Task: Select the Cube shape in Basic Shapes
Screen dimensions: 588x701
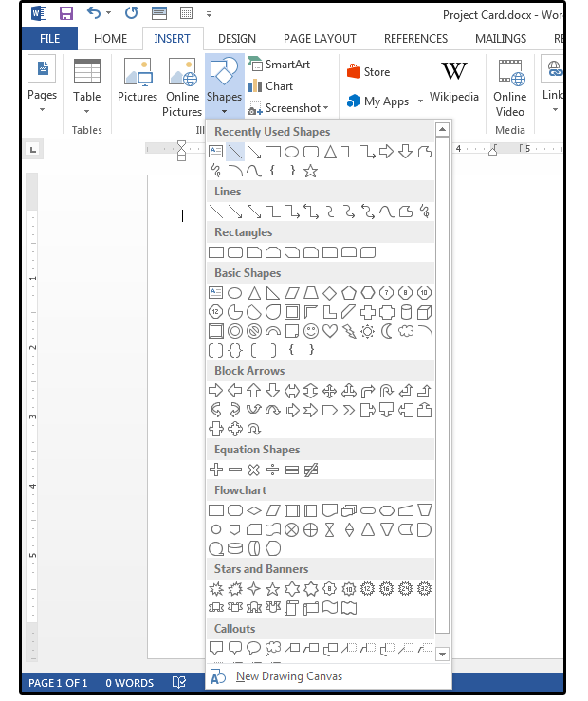Action: click(425, 312)
